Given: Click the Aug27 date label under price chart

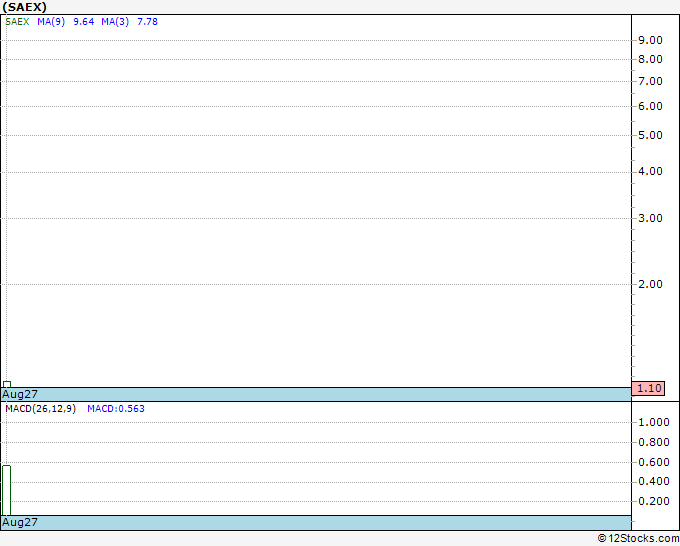Looking at the screenshot, I should (x=20, y=394).
